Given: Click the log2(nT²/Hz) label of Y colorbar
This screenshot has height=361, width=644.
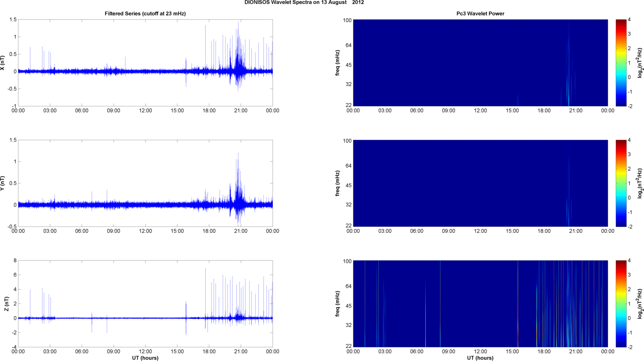Looking at the screenshot, I should tap(640, 183).
